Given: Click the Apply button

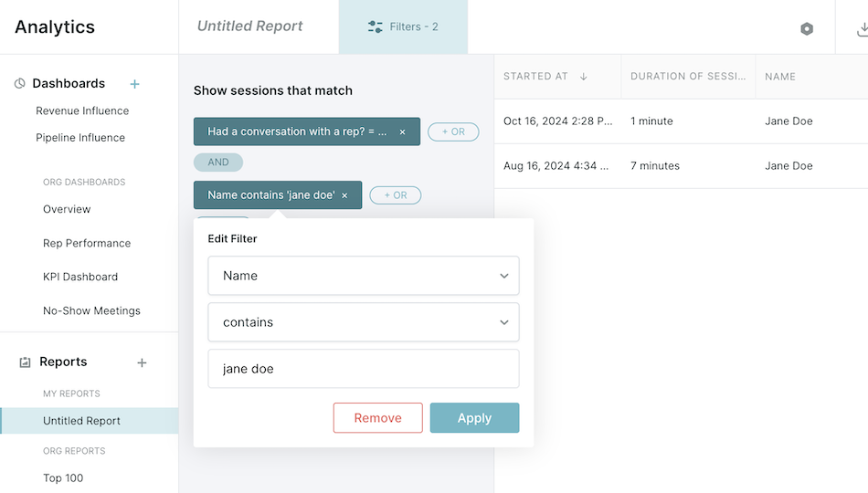Looking at the screenshot, I should (x=474, y=418).
